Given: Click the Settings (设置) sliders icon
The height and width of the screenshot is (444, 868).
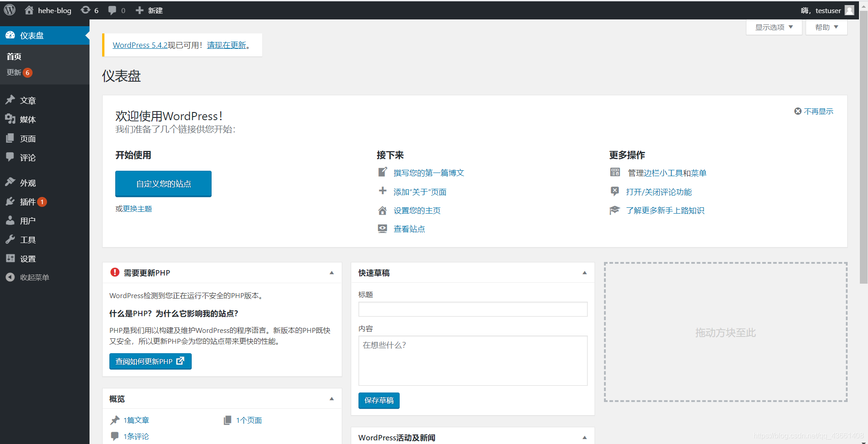Looking at the screenshot, I should click(10, 258).
